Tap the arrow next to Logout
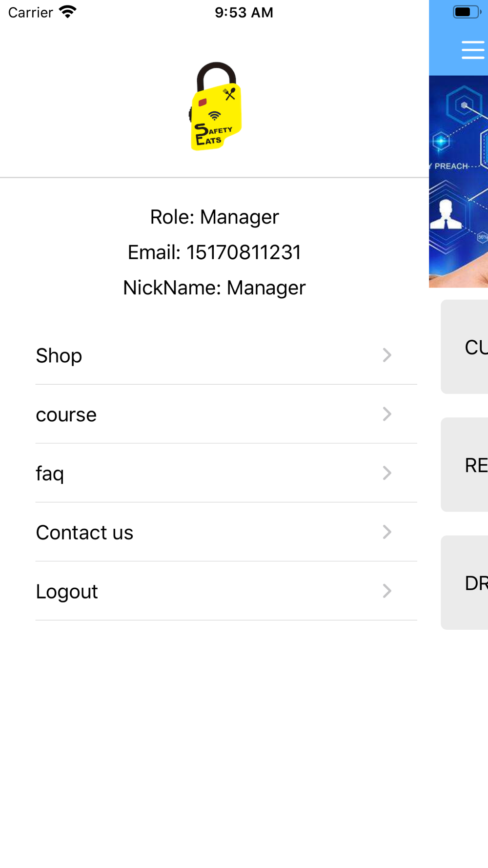This screenshot has height=868, width=488. coord(387,591)
